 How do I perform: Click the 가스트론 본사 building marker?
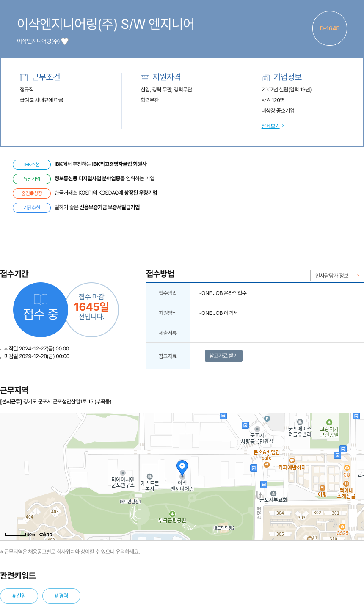(149, 477)
